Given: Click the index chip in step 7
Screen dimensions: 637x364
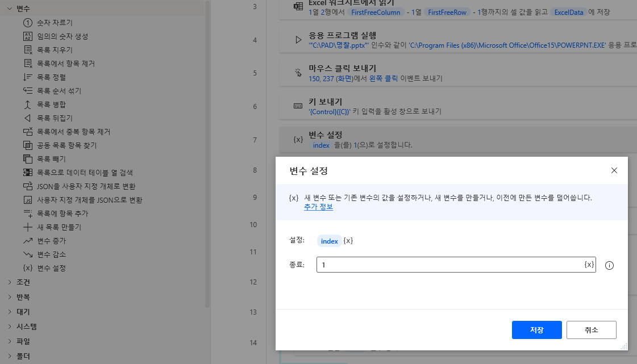Looking at the screenshot, I should [x=321, y=145].
